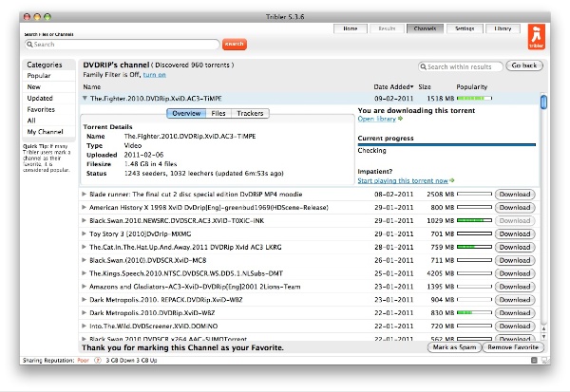
Task: Sort by Date Added column header
Action: (x=393, y=86)
